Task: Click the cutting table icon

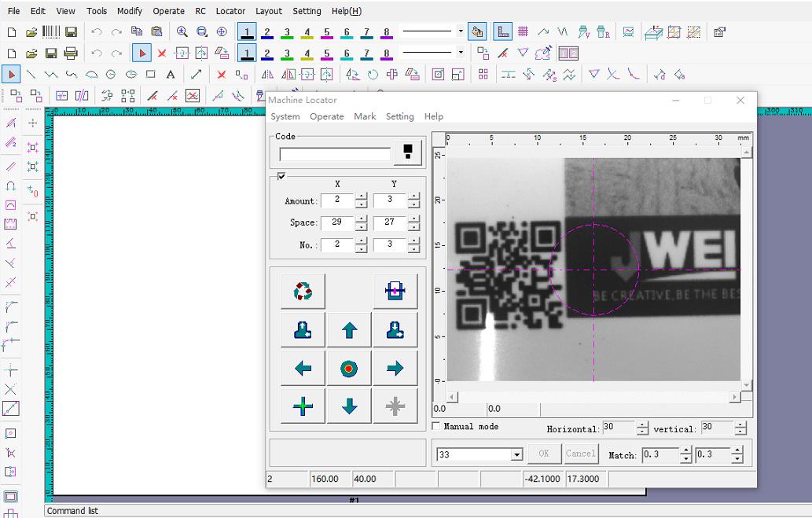Action: pyautogui.click(x=653, y=32)
